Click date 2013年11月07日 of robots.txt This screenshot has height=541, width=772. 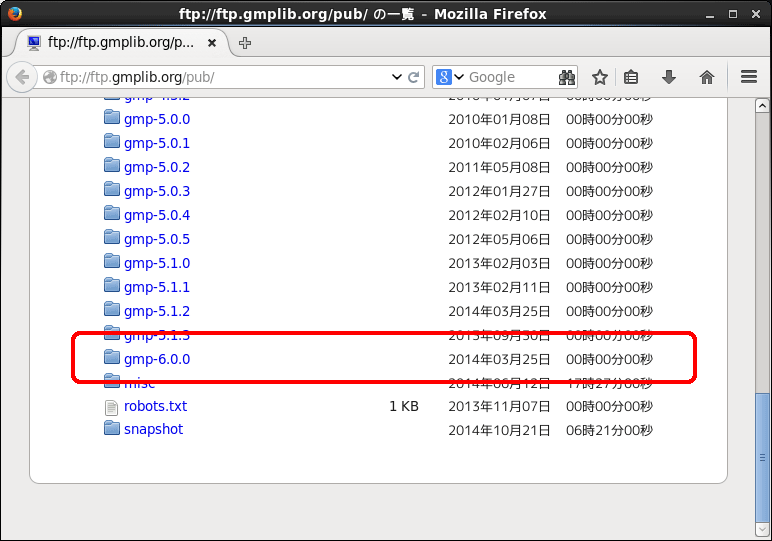click(x=499, y=406)
